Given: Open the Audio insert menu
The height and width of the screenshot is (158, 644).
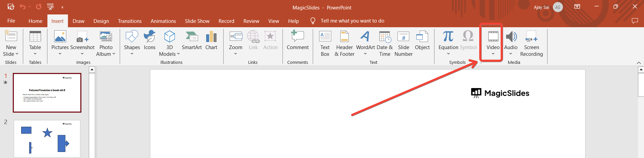Looking at the screenshot, I should [x=510, y=43].
